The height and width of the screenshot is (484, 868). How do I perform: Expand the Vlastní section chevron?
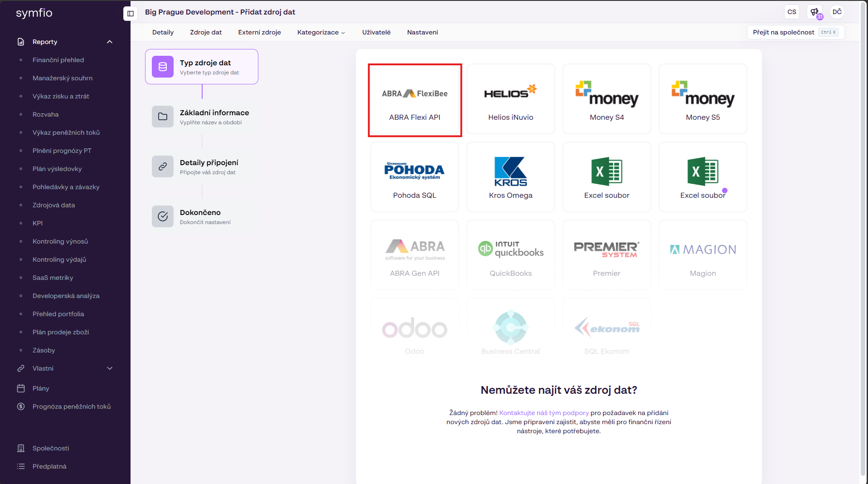click(110, 368)
